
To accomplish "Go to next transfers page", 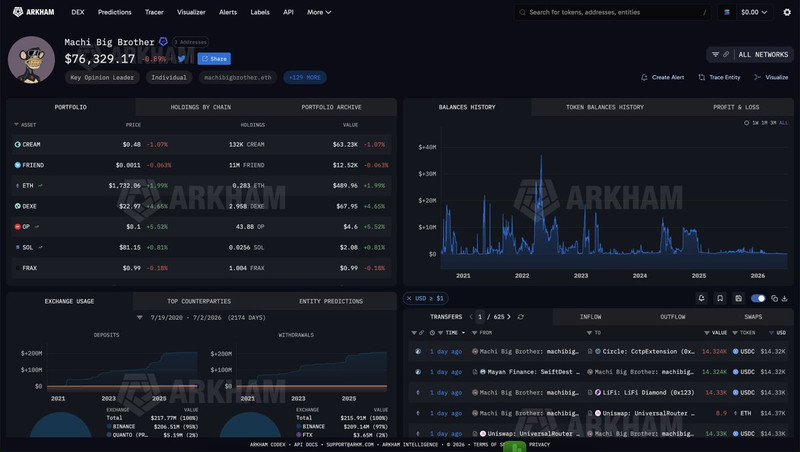I will click(509, 317).
